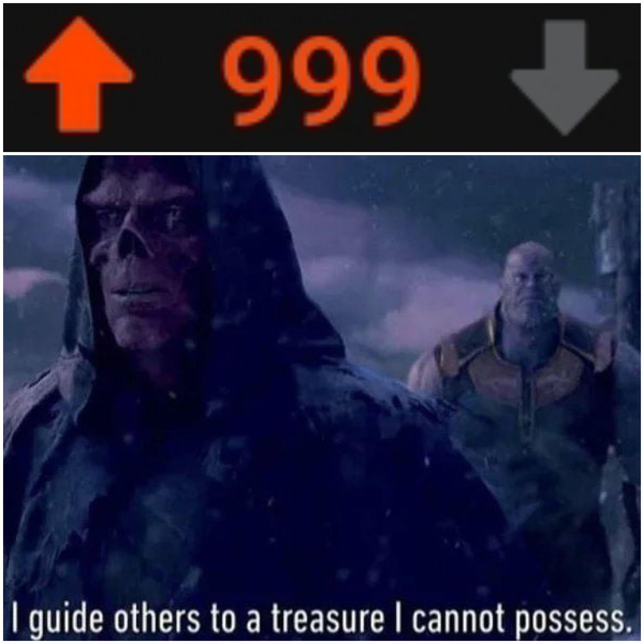
Task: Click the orange upvote arrow
Action: pyautogui.click(x=79, y=74)
